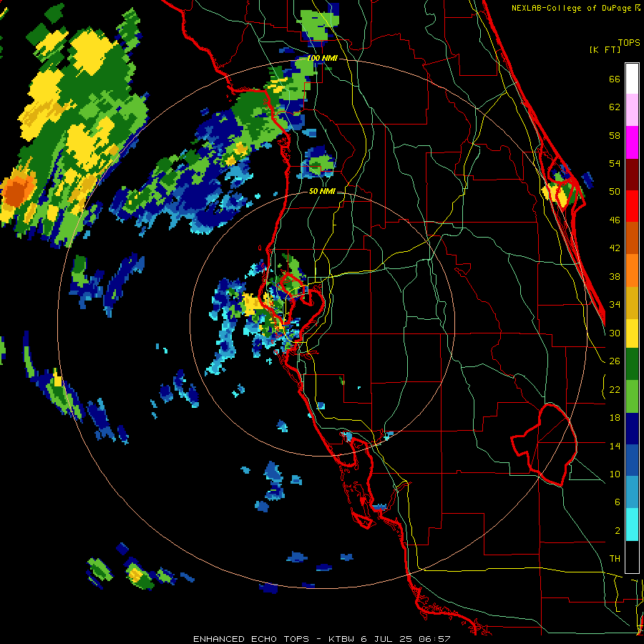
Task: Click the NEXLAB-College of DuPage credit text
Action: [x=575, y=8]
